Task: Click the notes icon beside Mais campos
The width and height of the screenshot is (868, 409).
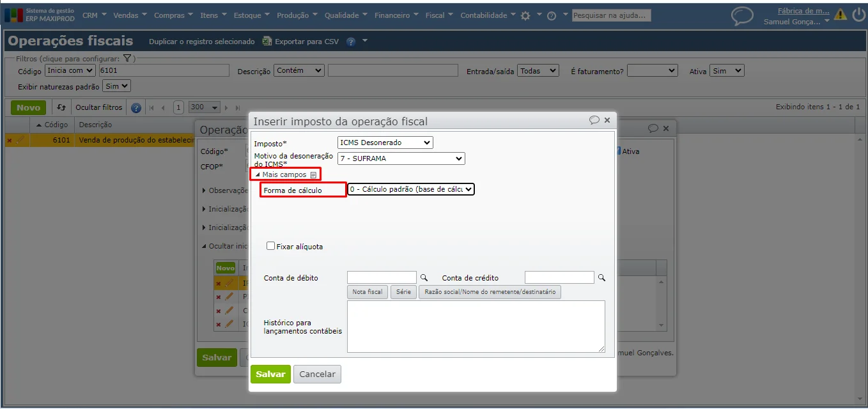Action: (x=313, y=174)
